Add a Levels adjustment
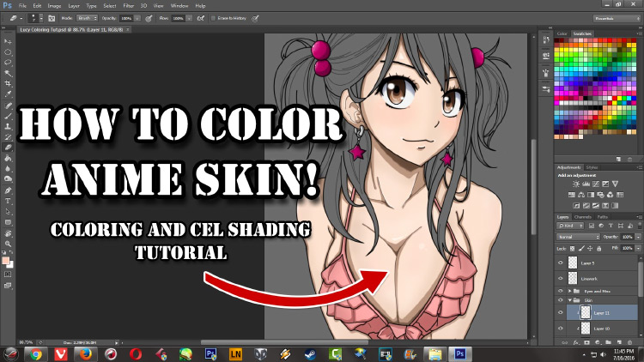Screen dimensions: 644x362 coord(586,184)
